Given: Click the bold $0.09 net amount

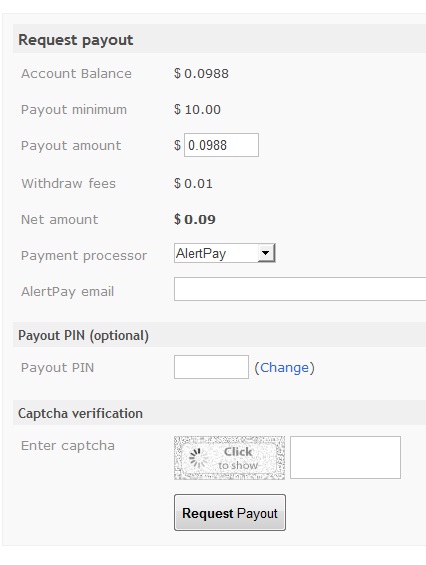Looking at the screenshot, I should (x=195, y=219).
